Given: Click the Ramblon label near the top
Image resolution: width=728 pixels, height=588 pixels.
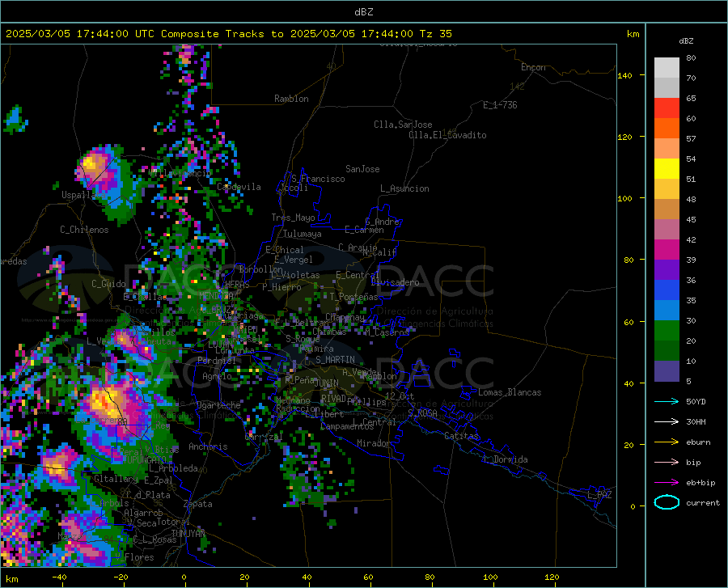Looking at the screenshot, I should (291, 99).
